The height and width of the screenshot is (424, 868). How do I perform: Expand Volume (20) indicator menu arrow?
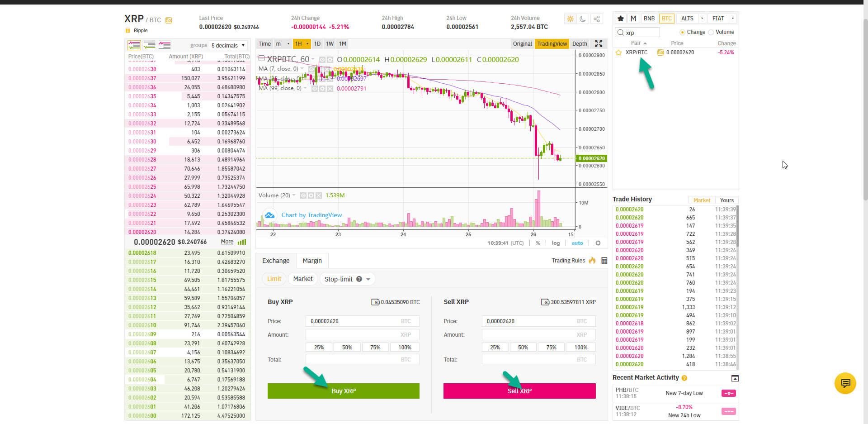point(294,195)
